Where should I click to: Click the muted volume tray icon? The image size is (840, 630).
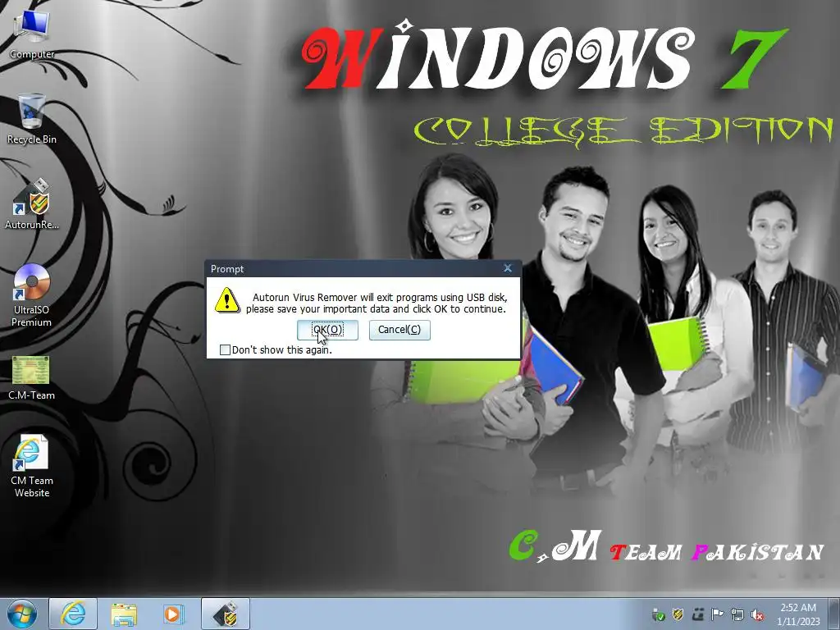tap(757, 614)
